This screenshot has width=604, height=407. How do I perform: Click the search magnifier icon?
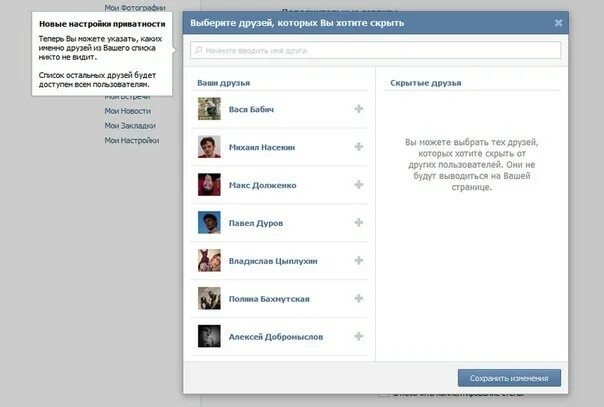[198, 50]
